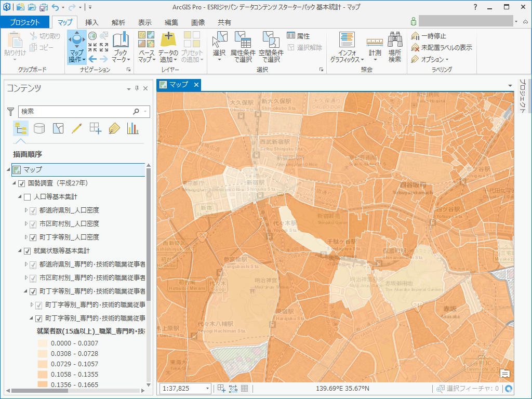Click the filter funnel icon in Contents

coord(11,111)
